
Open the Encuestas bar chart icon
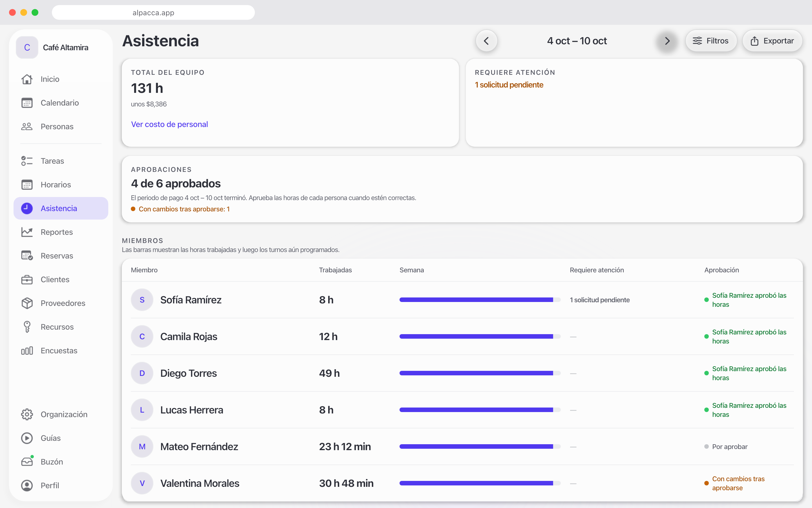tap(27, 351)
